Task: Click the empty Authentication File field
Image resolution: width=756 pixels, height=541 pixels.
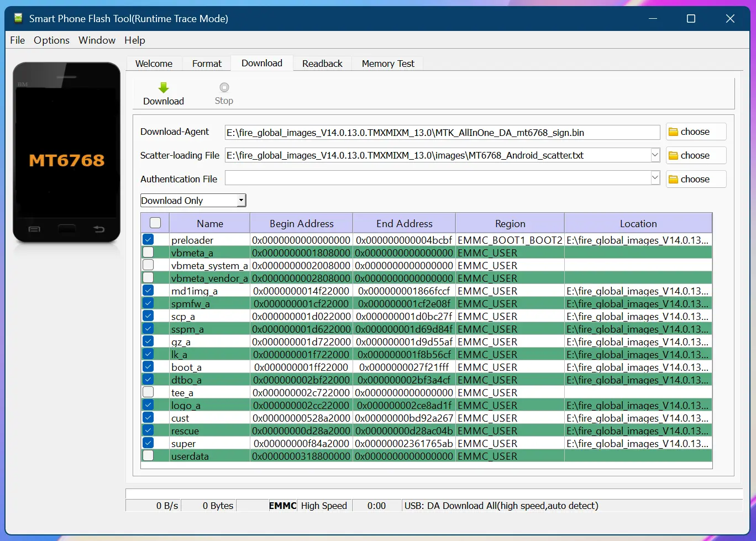Action: 437,178
